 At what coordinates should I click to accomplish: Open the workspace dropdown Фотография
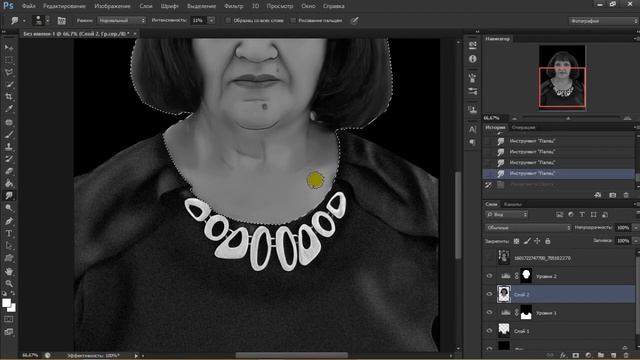[603, 21]
